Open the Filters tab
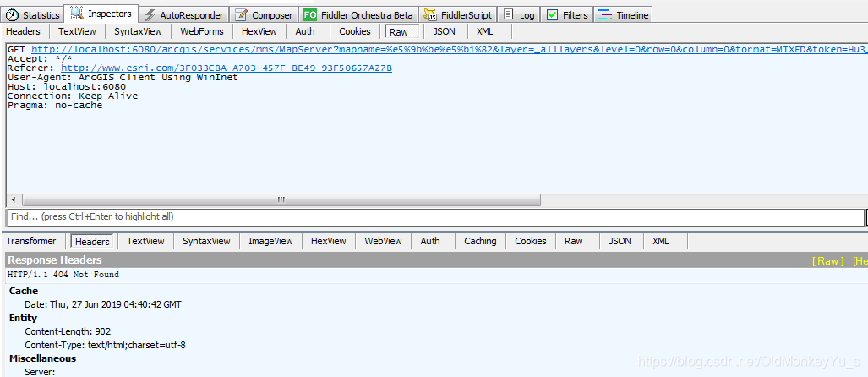Screen dimensions: 868x377 (x=567, y=15)
